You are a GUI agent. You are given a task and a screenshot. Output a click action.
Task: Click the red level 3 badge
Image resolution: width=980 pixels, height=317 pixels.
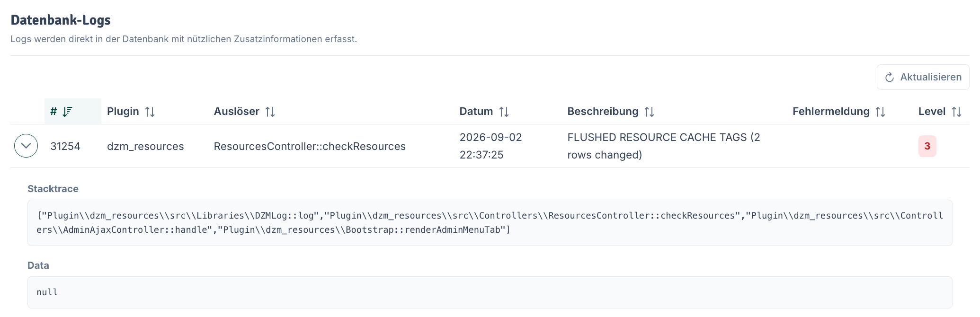(927, 146)
